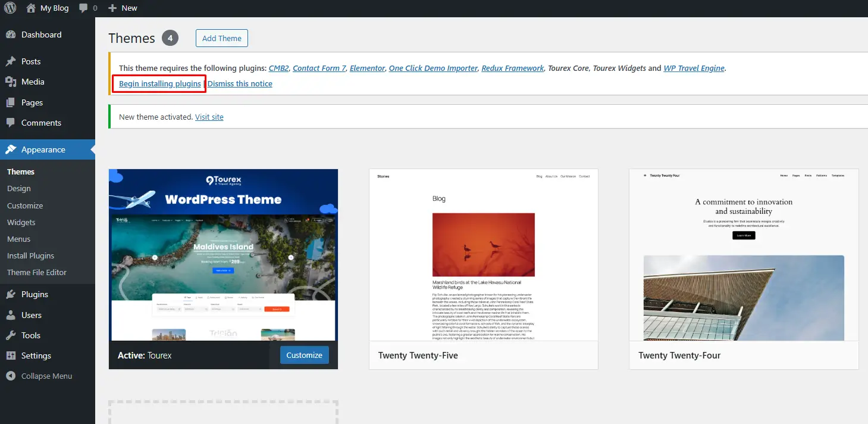Click the Tools wrench icon
868x424 pixels.
(11, 335)
